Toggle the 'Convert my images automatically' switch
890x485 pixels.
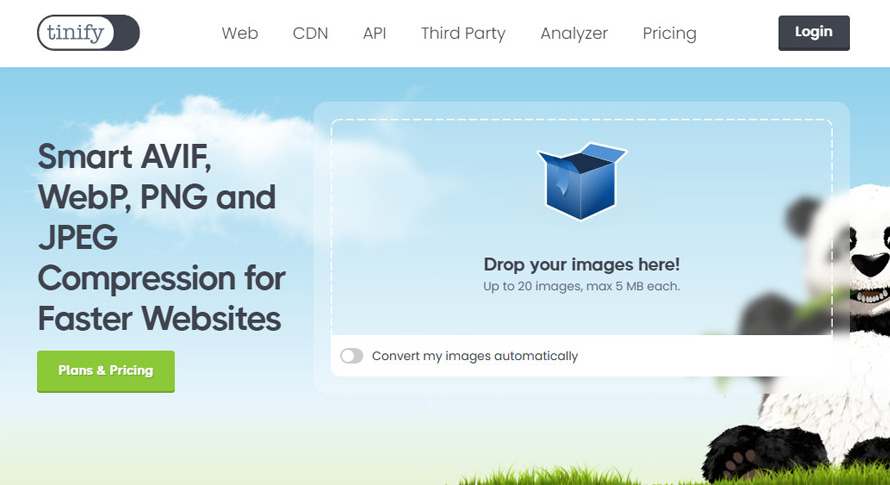tap(351, 356)
